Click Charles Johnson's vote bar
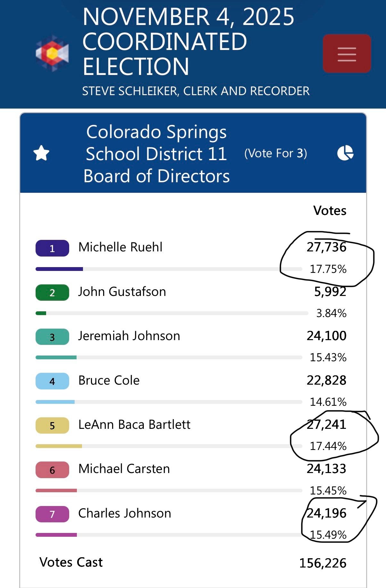Image resolution: width=386 pixels, height=588 pixels. tap(169, 535)
